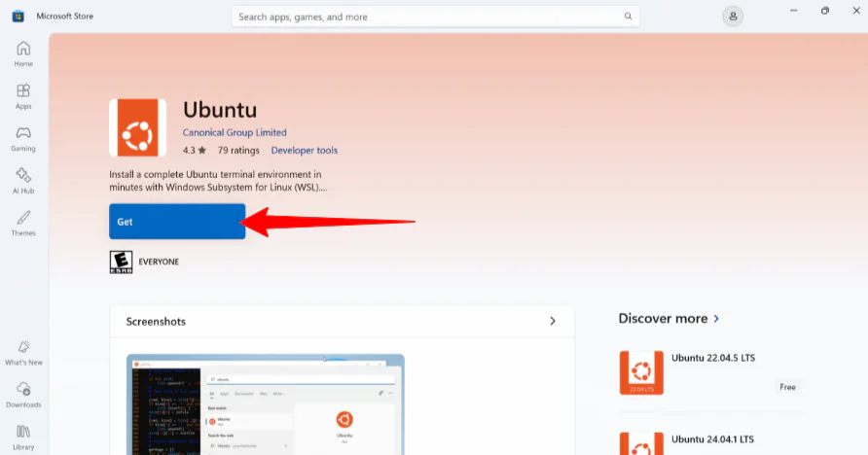Image resolution: width=868 pixels, height=455 pixels.
Task: Open the Ubuntu 22.04.5 LTS title
Action: point(713,358)
